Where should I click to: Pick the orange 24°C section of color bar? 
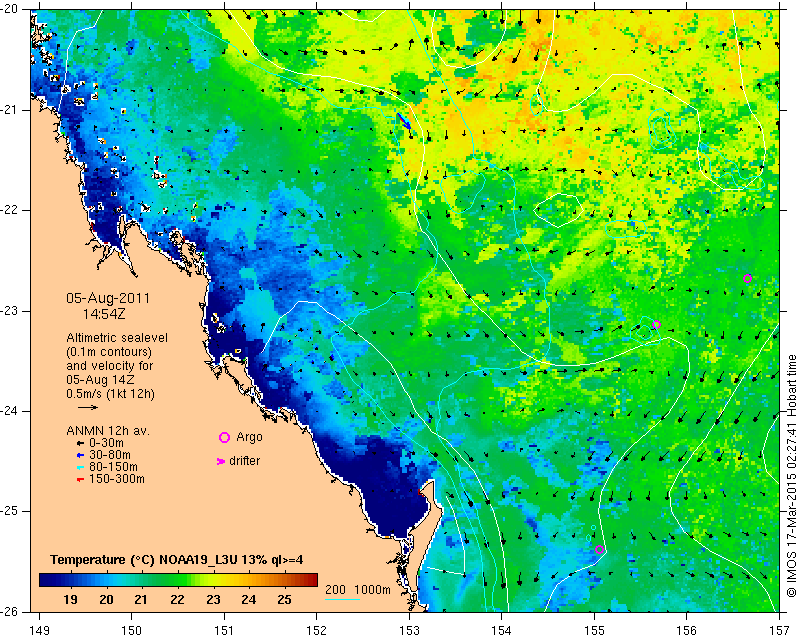249,580
